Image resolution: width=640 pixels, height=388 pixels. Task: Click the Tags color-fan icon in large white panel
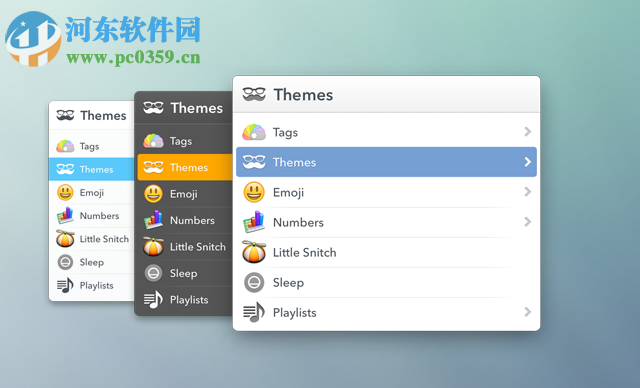coord(254,132)
